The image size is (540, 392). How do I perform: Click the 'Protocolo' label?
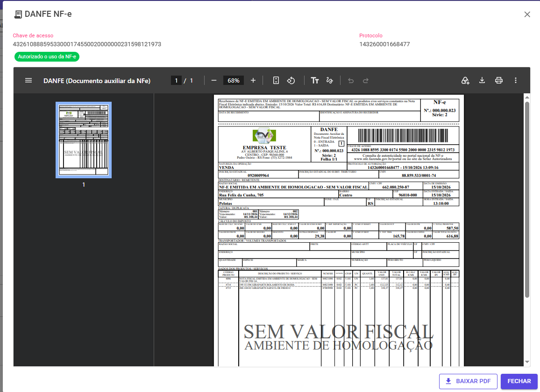pyautogui.click(x=370, y=35)
